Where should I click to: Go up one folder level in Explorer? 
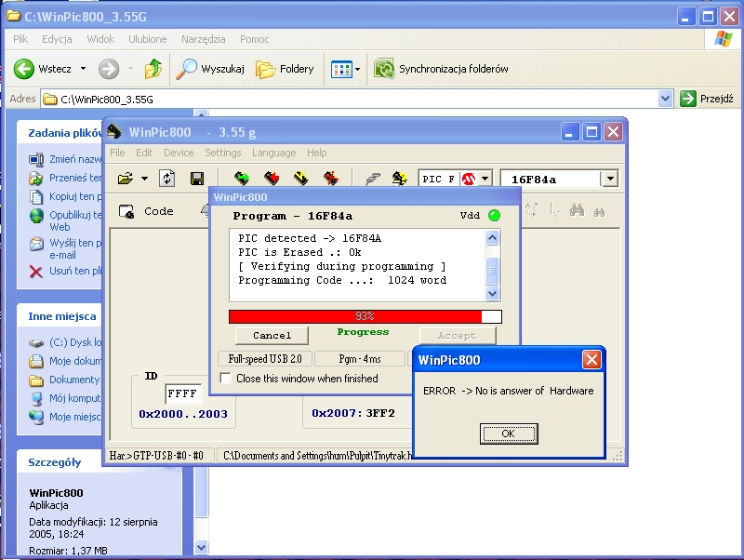[153, 69]
